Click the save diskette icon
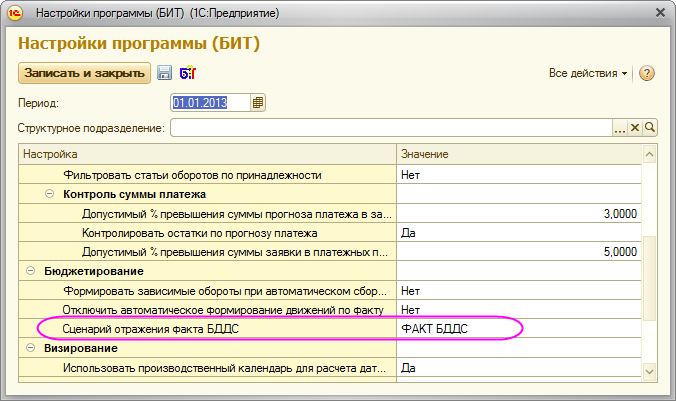The height and width of the screenshot is (401, 676). [164, 73]
